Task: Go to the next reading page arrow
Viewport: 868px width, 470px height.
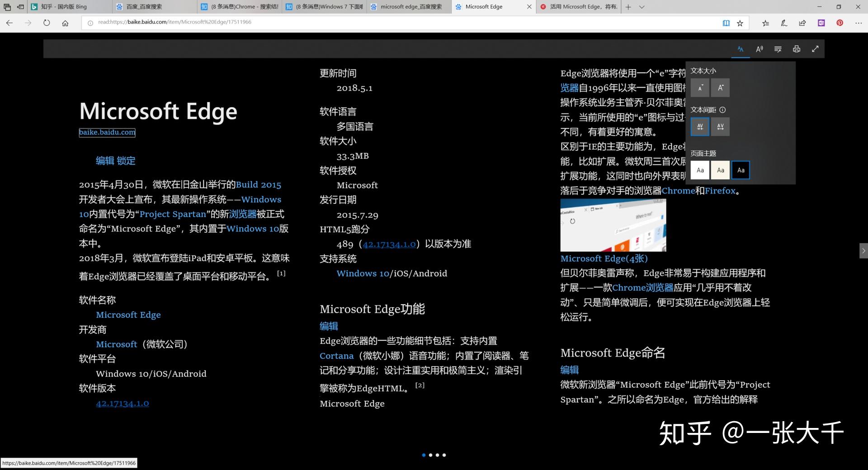Action: coord(863,251)
